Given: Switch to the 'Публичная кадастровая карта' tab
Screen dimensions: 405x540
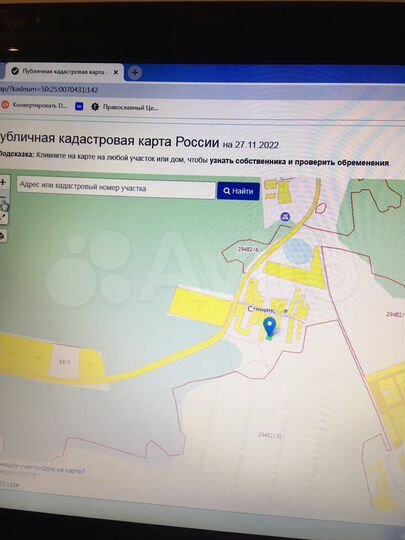Looking at the screenshot, I should tap(64, 72).
